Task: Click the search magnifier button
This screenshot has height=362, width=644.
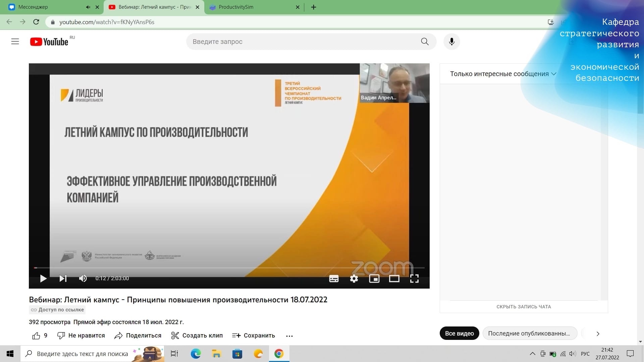Action: coord(425,42)
